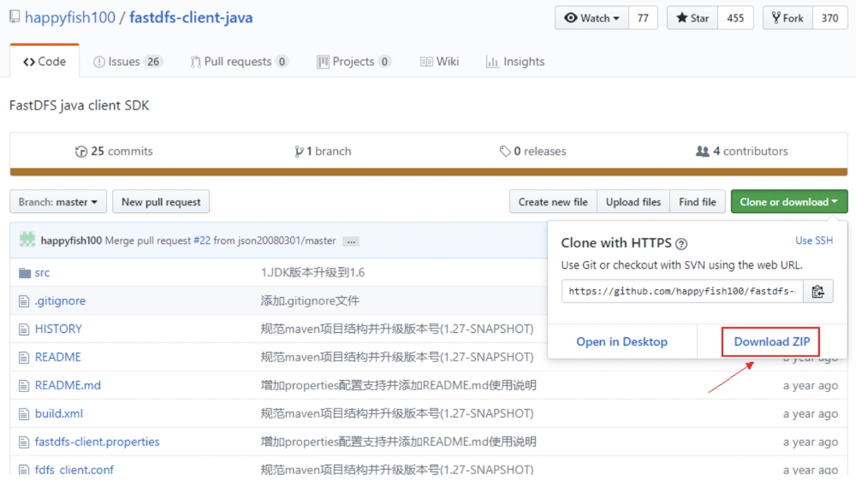Open the HISTORY row's 1.27-SNAPSHOT commit message

pyautogui.click(x=397, y=330)
